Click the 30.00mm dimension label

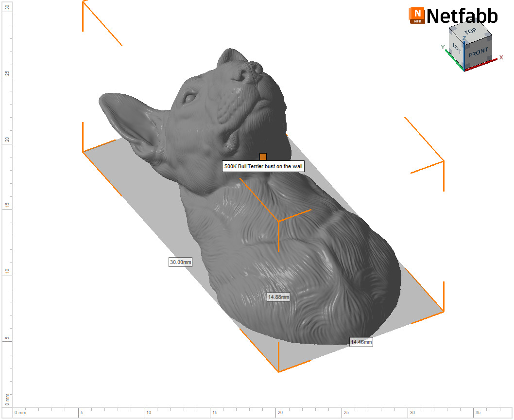pos(180,262)
